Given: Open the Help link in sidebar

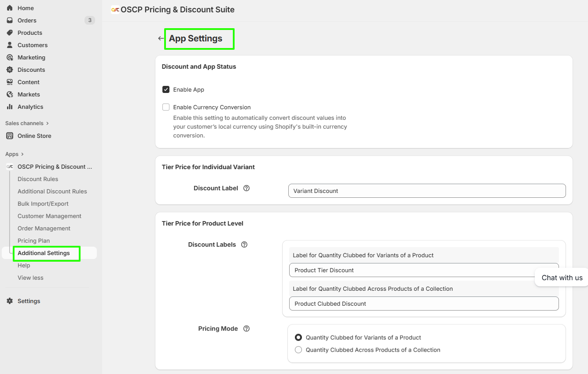Looking at the screenshot, I should click(x=24, y=265).
